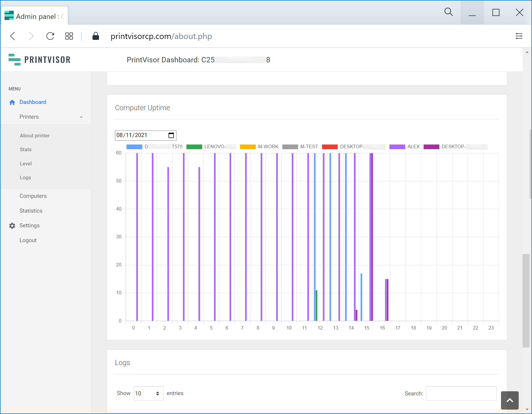This screenshot has height=414, width=532.
Task: Click the Logout link
Action: 28,240
